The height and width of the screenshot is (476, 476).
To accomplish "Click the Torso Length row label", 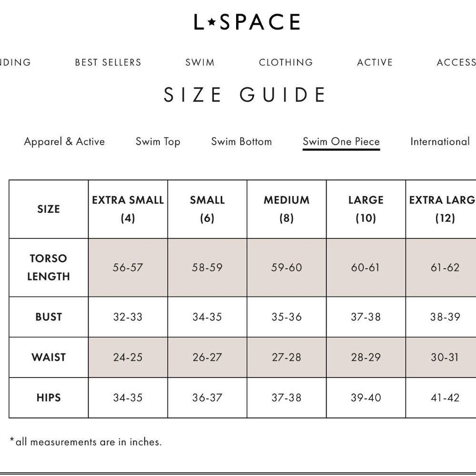I will coord(49,268).
